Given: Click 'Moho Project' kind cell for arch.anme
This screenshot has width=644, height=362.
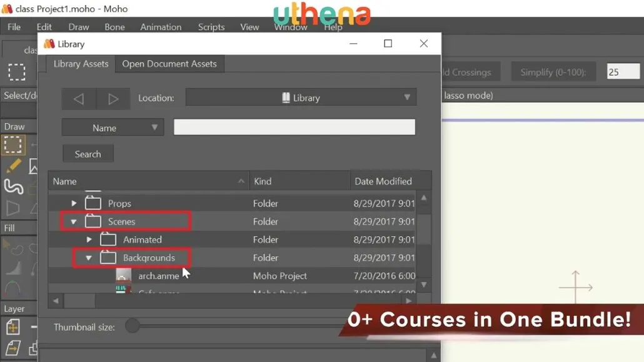Looking at the screenshot, I should click(x=279, y=276).
